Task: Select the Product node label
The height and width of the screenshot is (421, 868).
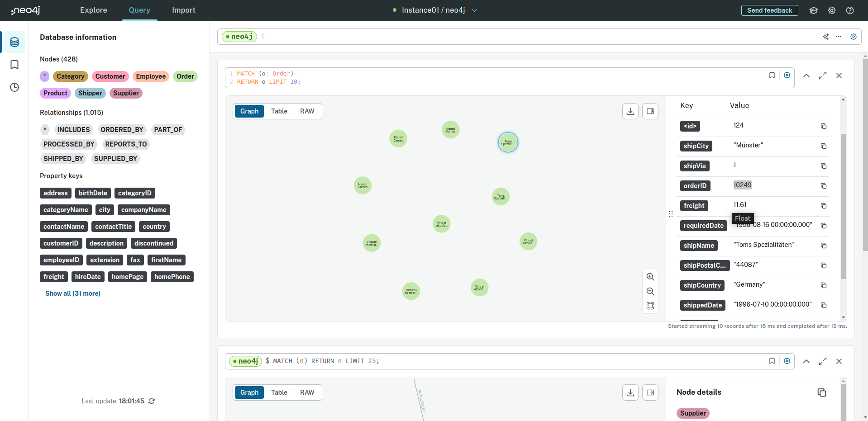Action: pos(55,93)
